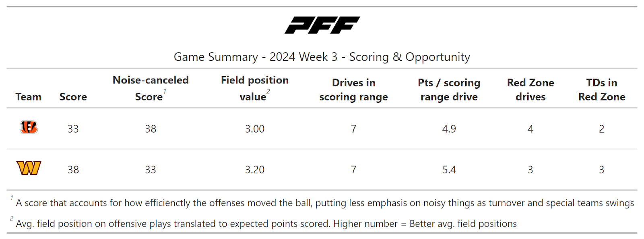Click the Noise-canceled Score column header
The image size is (644, 239).
tap(151, 88)
